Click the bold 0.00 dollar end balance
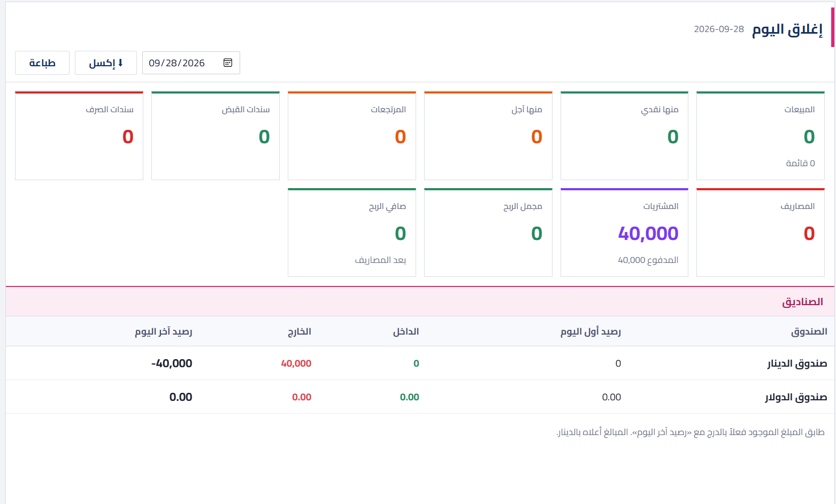 181,397
